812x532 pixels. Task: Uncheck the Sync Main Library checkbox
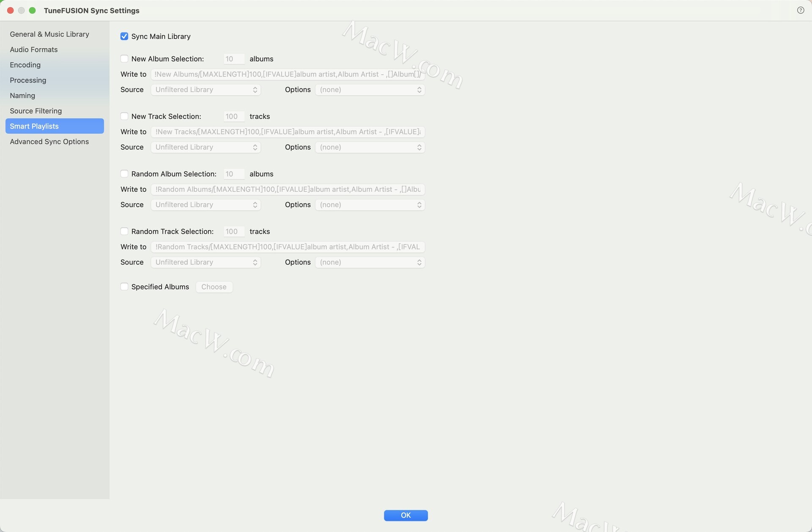click(124, 36)
